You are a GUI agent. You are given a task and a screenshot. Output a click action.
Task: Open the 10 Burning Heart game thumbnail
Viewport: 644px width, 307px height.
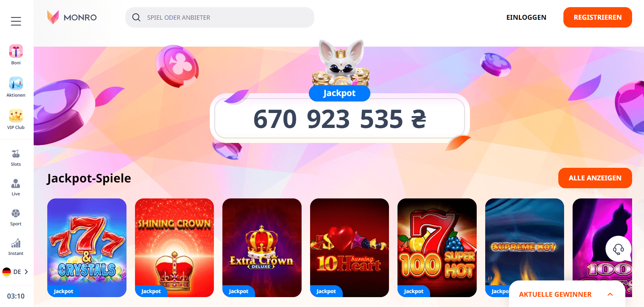pos(350,248)
